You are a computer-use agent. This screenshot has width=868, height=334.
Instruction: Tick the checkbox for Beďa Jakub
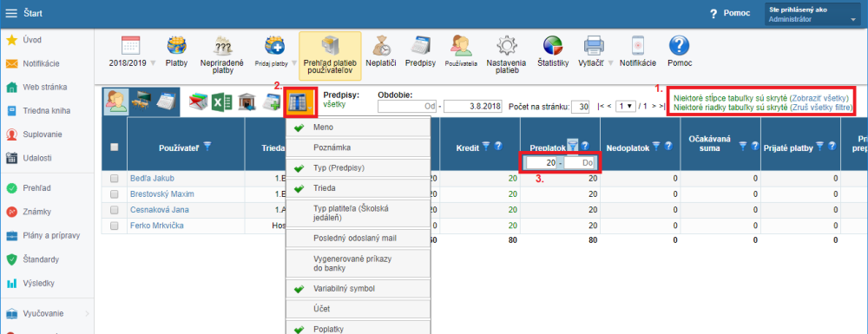[115, 179]
